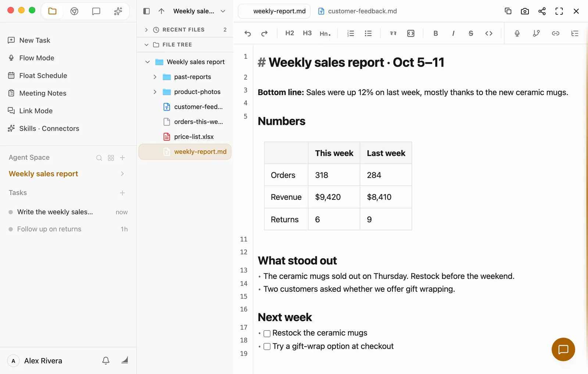Collapse the File Tree section
Screen dimensions: 588x374
146,44
